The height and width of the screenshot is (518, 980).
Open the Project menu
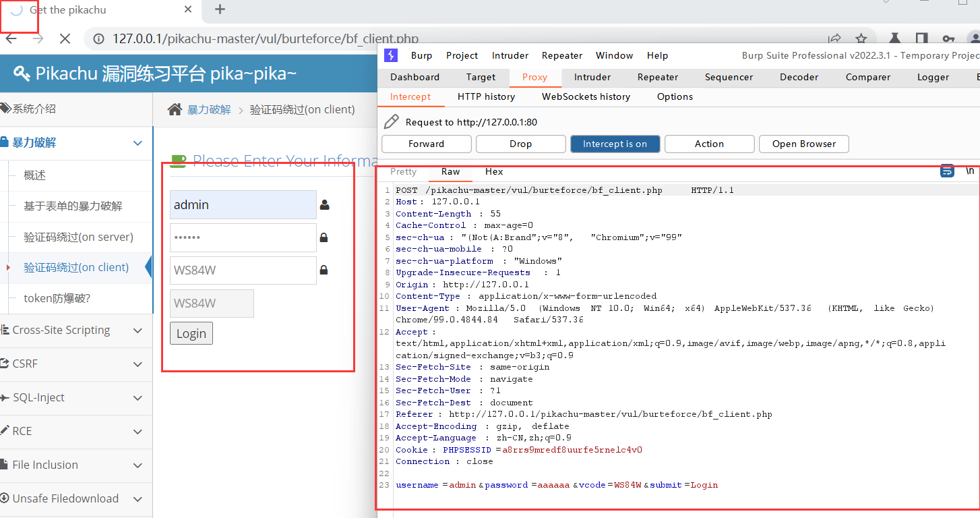[462, 55]
